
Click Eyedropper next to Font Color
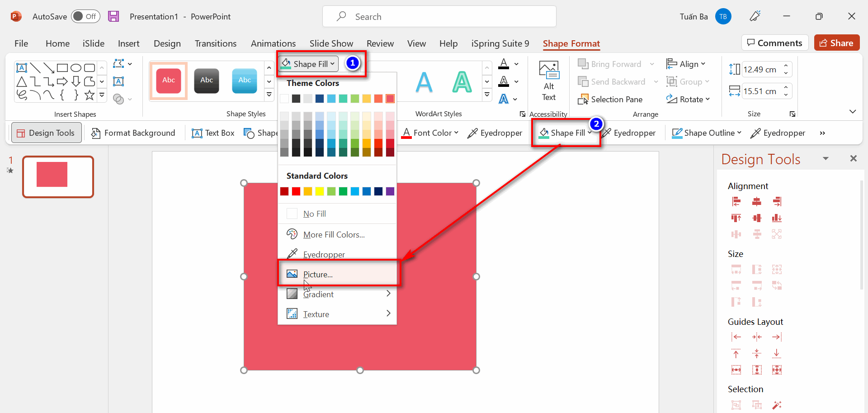tap(495, 133)
